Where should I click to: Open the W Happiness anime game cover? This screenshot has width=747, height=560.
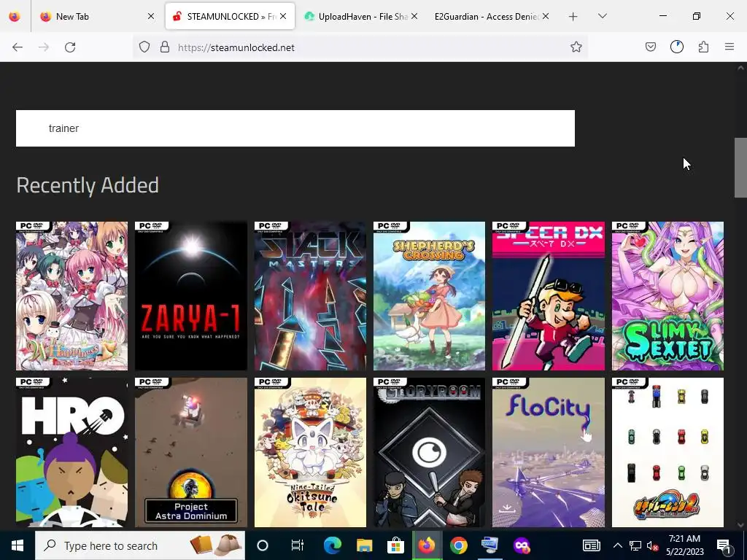pos(72,296)
